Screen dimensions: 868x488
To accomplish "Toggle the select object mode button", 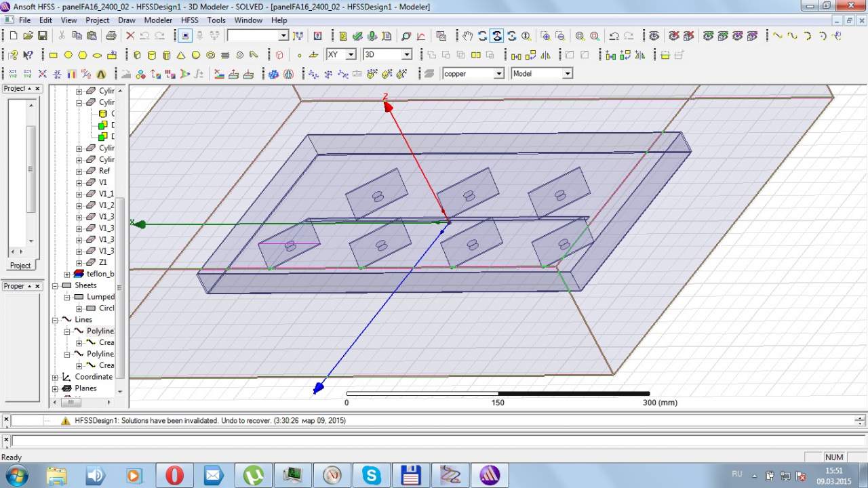I will (x=184, y=36).
